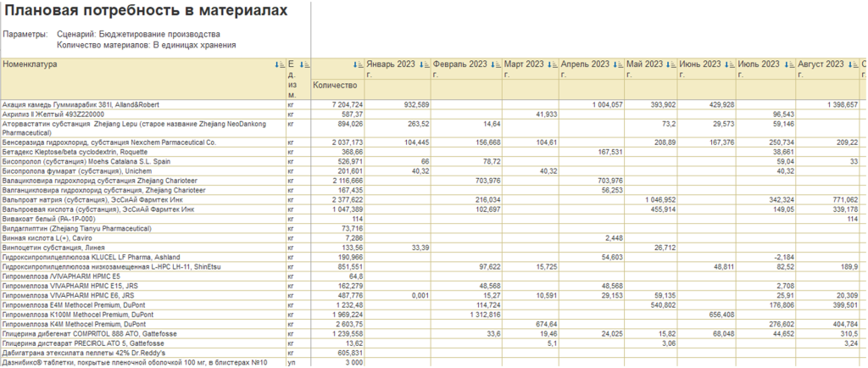This screenshot has width=868, height=368.
Task: Click the report title Плановая потребность в материалах
Action: pyautogui.click(x=146, y=10)
